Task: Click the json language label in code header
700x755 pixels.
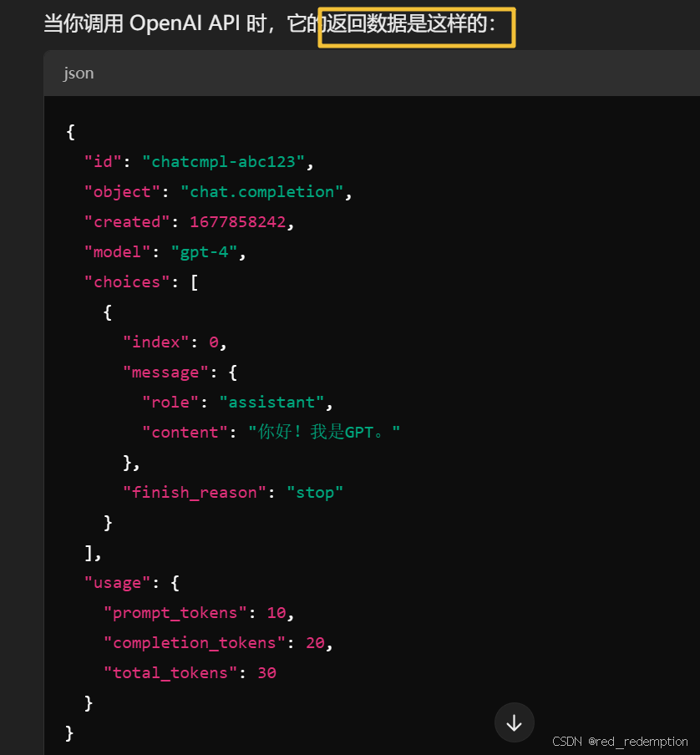Action: pos(79,73)
